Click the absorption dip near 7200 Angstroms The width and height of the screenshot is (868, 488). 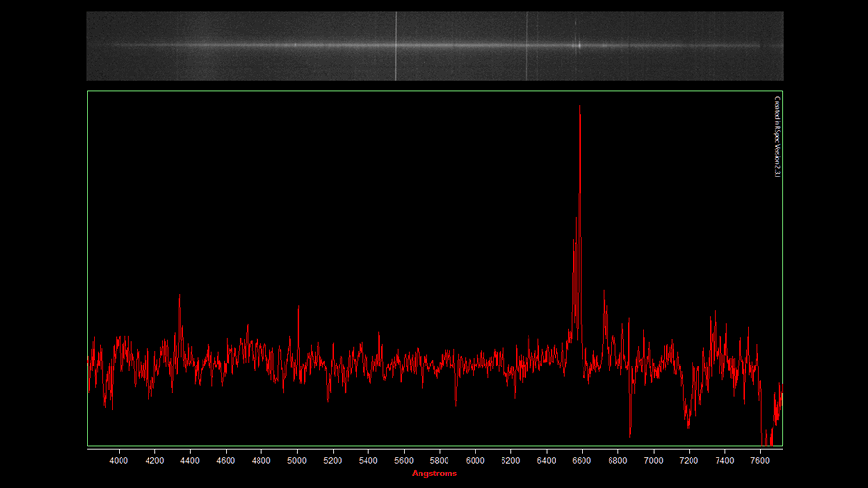pos(688,424)
